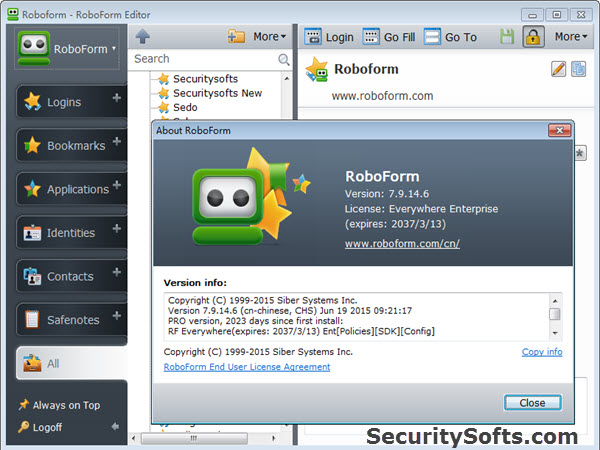Add a new safenote with plus

[117, 316]
